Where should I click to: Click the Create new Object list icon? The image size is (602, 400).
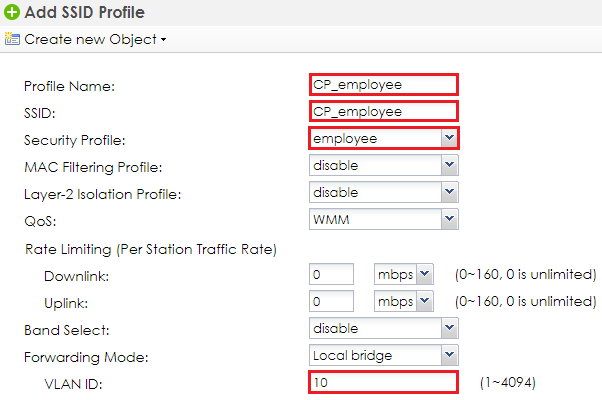[x=12, y=39]
